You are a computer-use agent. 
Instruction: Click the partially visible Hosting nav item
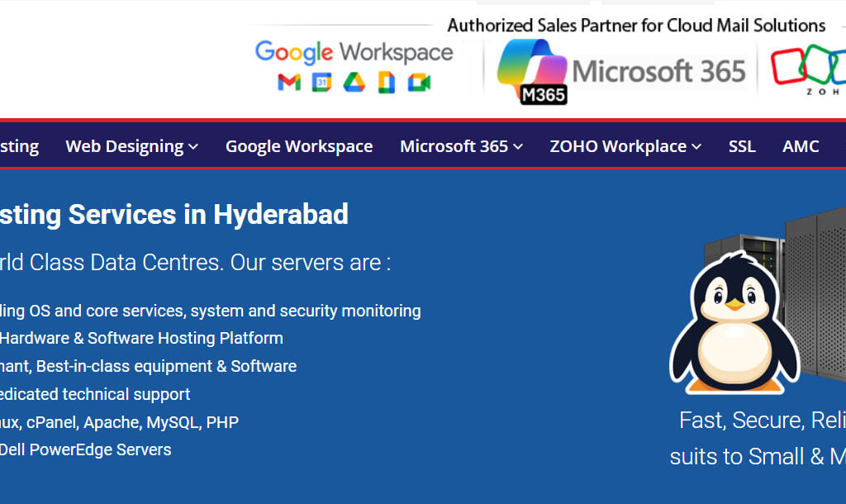(x=20, y=146)
